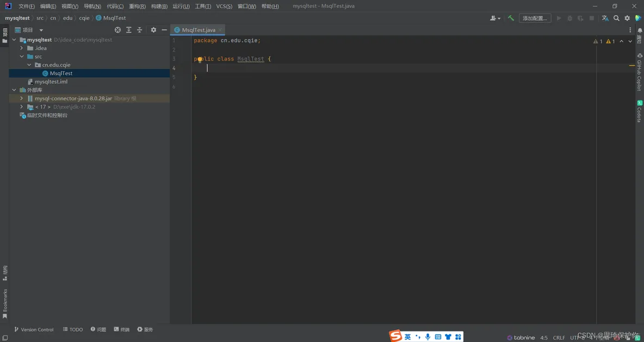Click the locate target icon in project panel
Screen dimensions: 644x342
[x=118, y=30]
